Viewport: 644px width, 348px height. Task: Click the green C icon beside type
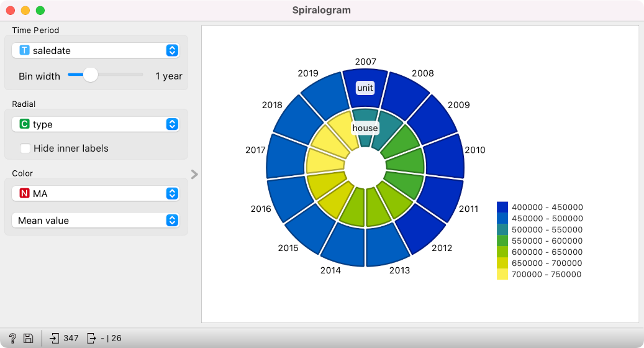[x=24, y=124]
